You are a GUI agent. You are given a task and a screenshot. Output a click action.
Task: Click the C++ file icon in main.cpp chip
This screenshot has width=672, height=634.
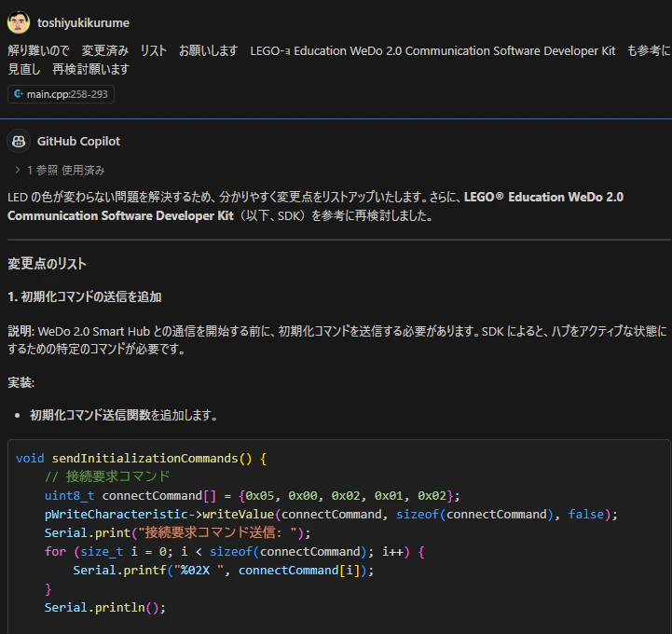pos(19,94)
